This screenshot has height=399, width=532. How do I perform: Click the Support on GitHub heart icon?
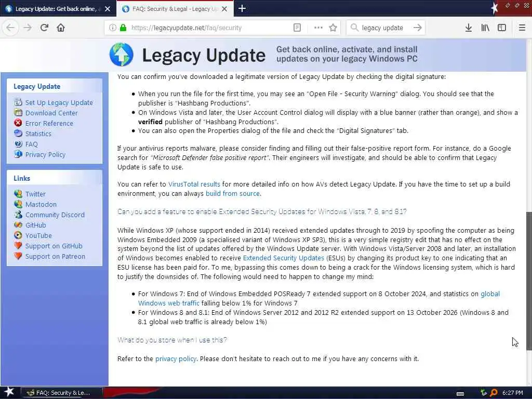pos(18,246)
